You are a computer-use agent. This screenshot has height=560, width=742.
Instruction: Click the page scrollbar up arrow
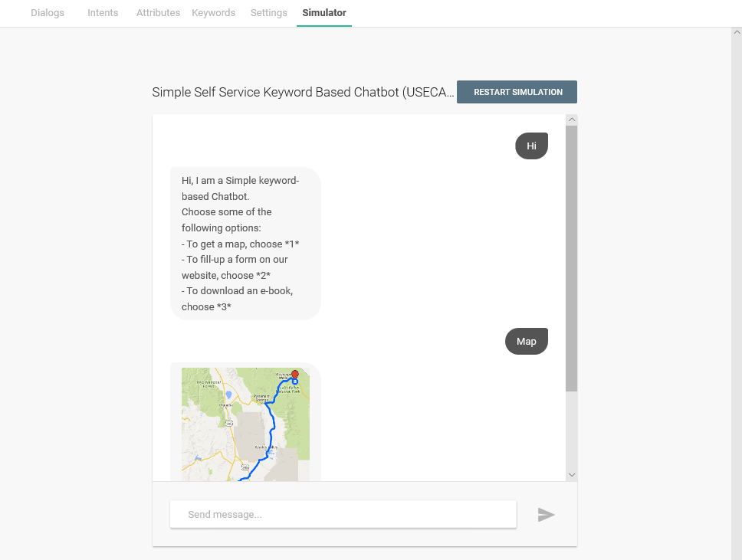[x=737, y=32]
